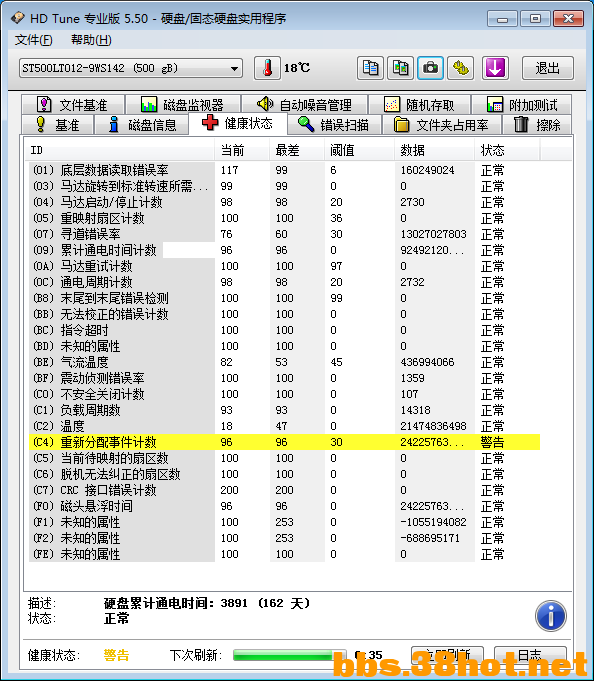
Task: Select the (C6) 脱机无法纠正的扇区数 row
Action: [x=284, y=474]
